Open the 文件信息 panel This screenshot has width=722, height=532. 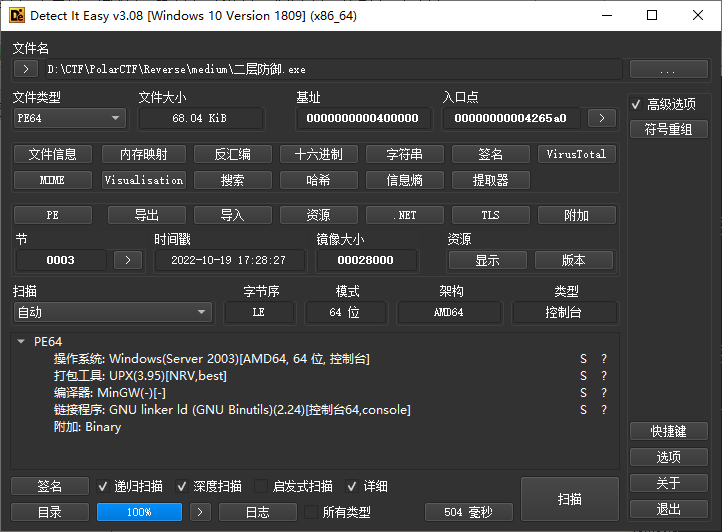53,154
